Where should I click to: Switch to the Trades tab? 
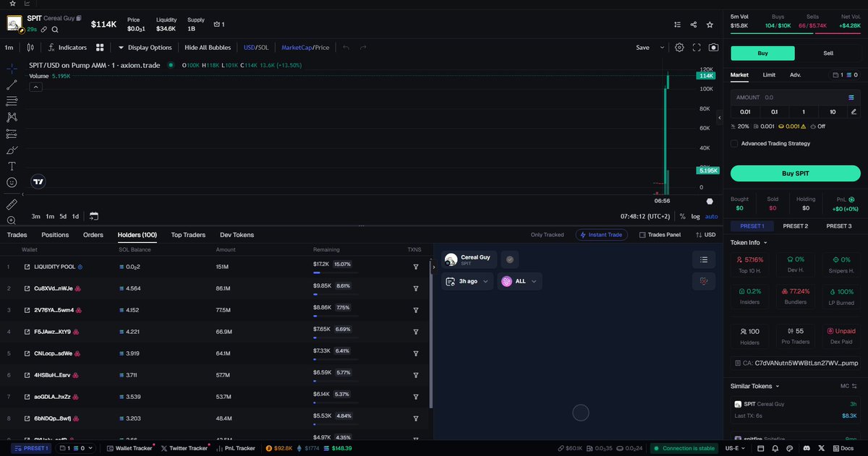coord(17,235)
